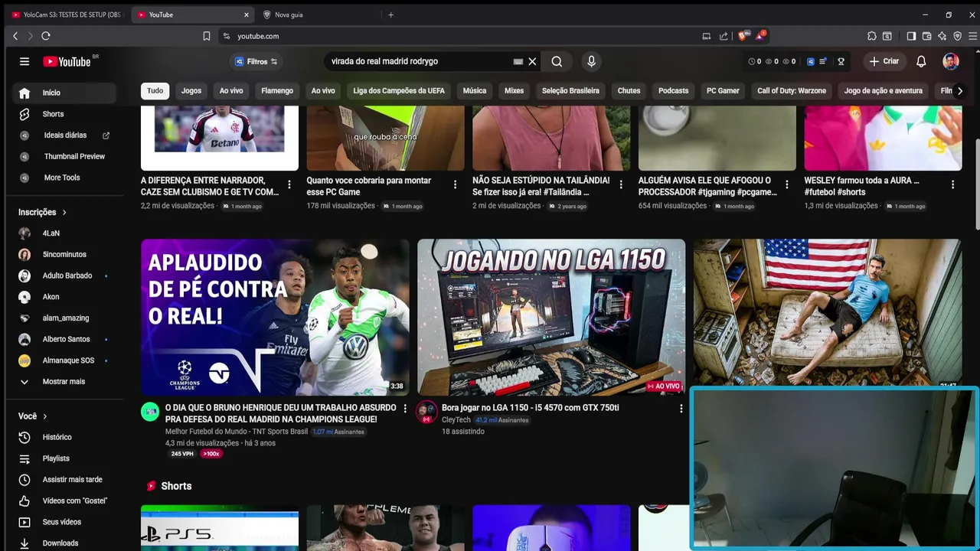Viewport: 980px width, 551px height.
Task: Open the account avatar menu
Action: pos(951,61)
